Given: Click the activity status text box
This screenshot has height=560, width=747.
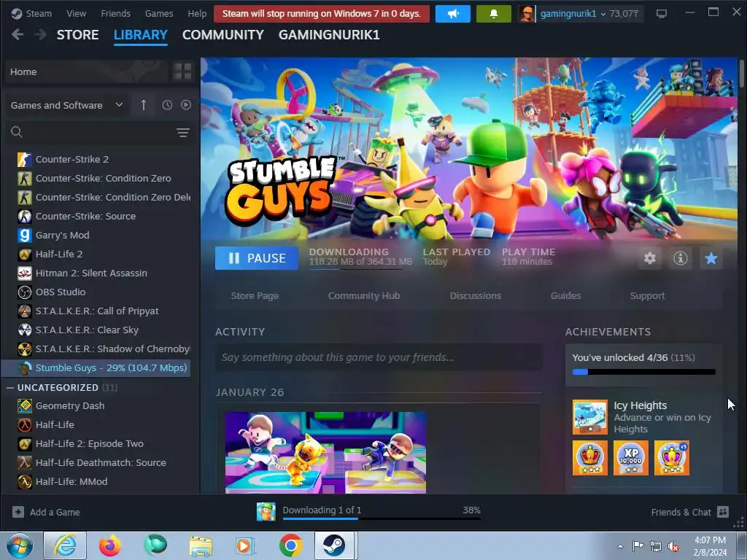Looking at the screenshot, I should tap(379, 357).
